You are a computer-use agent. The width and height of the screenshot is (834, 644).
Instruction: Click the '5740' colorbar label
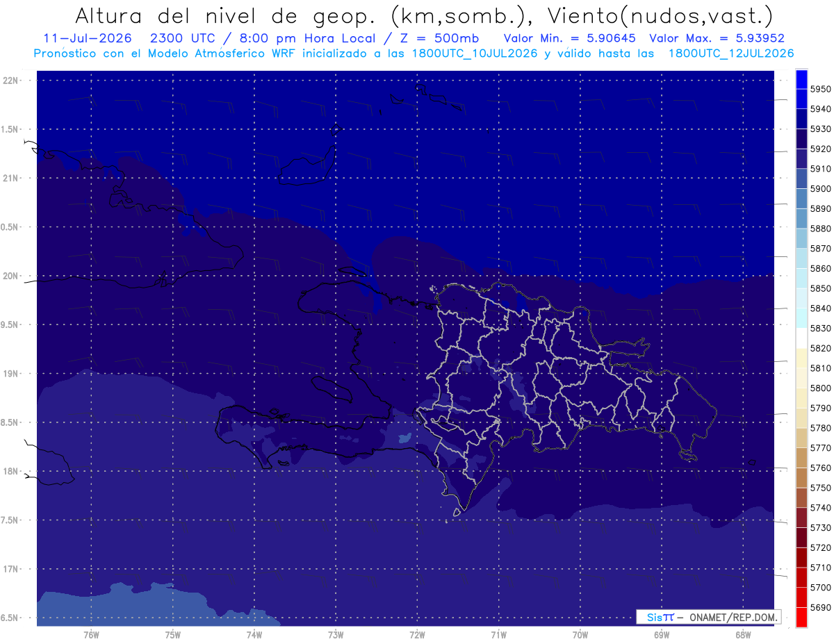pos(820,508)
